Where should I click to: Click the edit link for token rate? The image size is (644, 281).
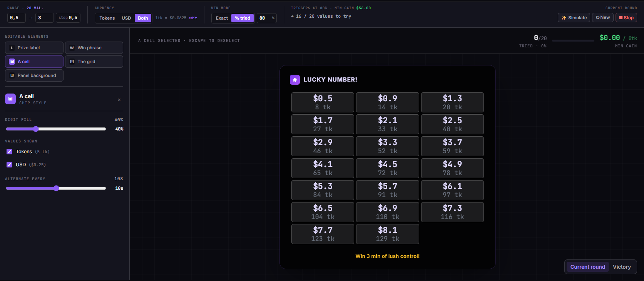pyautogui.click(x=193, y=18)
